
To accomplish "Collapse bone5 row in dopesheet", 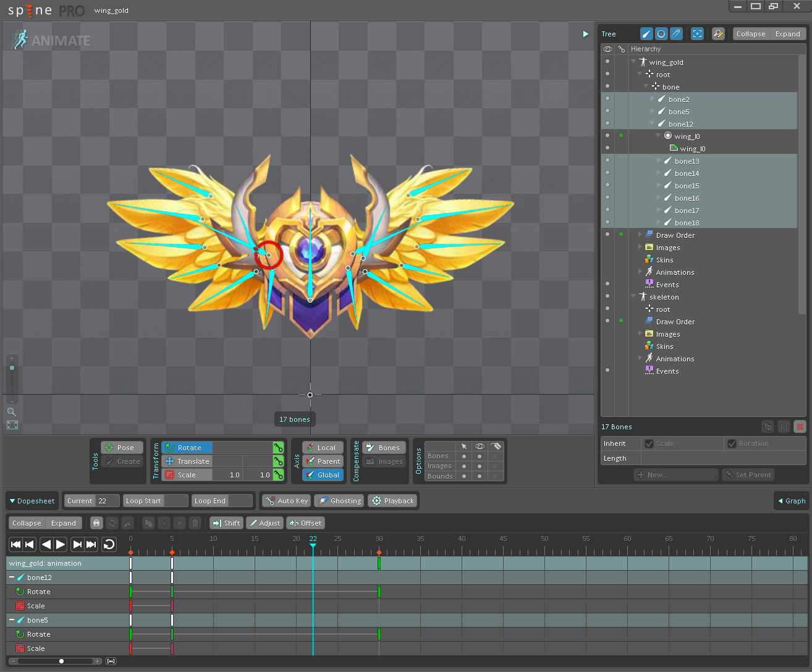I will click(12, 620).
